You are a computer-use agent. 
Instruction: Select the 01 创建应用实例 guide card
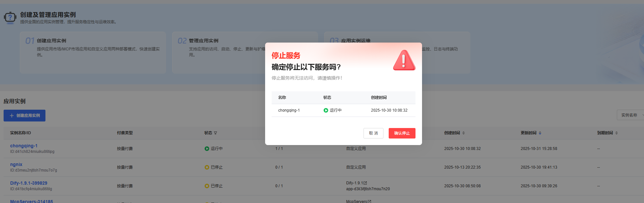93,52
